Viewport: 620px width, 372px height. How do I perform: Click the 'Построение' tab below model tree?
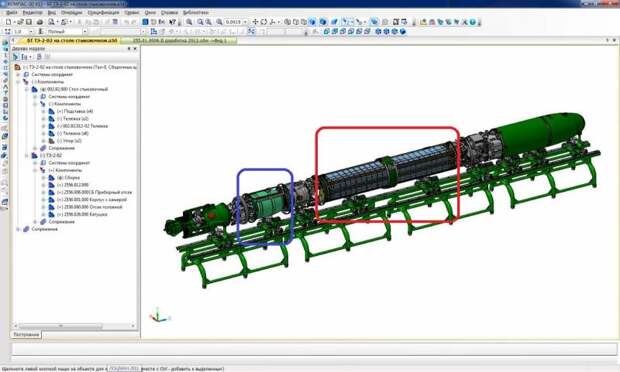point(26,334)
